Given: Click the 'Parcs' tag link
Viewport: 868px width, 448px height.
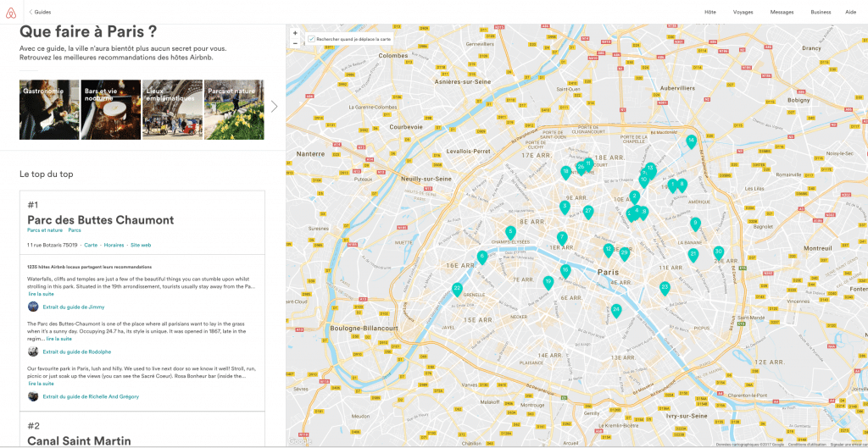Looking at the screenshot, I should click(x=75, y=230).
